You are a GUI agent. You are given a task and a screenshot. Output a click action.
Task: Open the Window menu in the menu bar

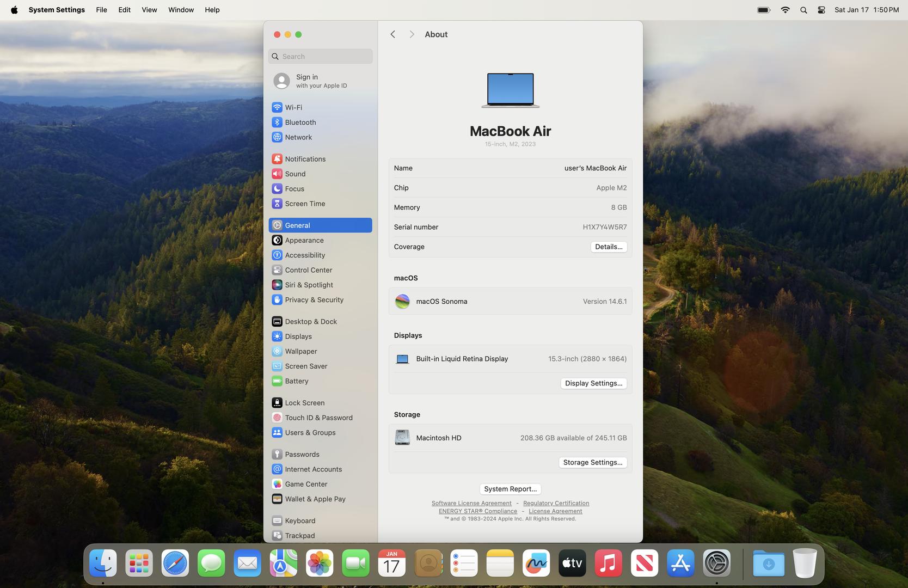181,10
